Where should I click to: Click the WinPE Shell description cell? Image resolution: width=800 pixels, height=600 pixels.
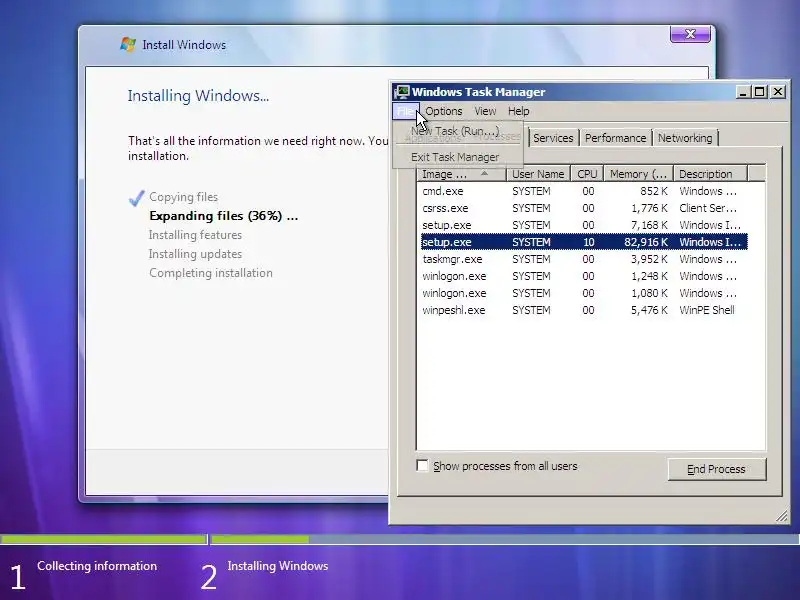coord(707,310)
